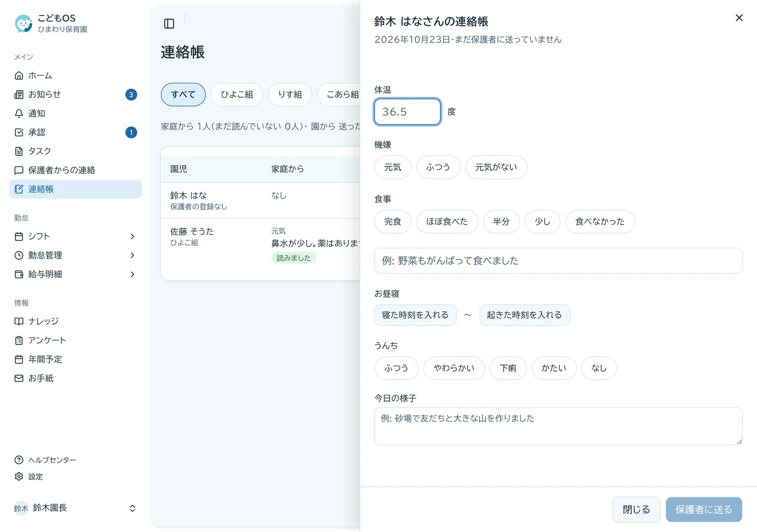Select やわらかい under うんち
The height and width of the screenshot is (532, 757).
pos(454,368)
